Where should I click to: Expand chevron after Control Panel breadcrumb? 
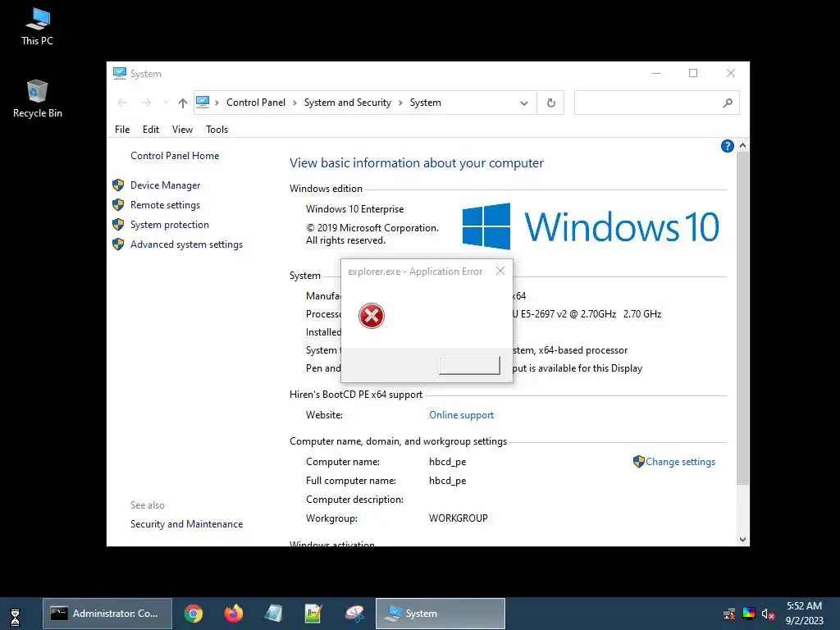(x=294, y=103)
